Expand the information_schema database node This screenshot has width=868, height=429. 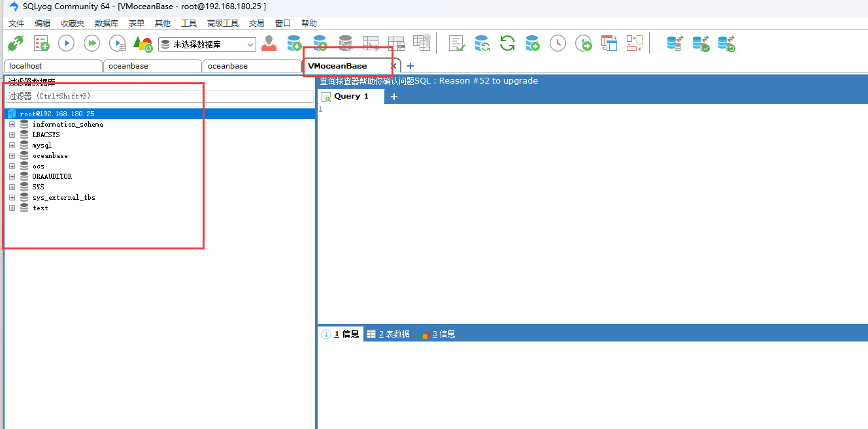pos(12,124)
